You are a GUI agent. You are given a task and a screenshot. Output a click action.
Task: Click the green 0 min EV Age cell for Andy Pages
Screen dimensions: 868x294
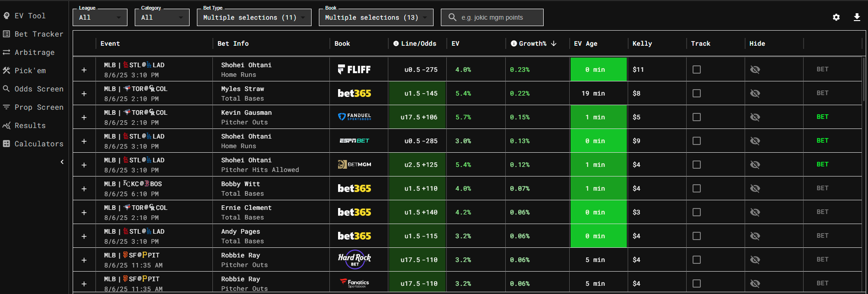coord(598,236)
